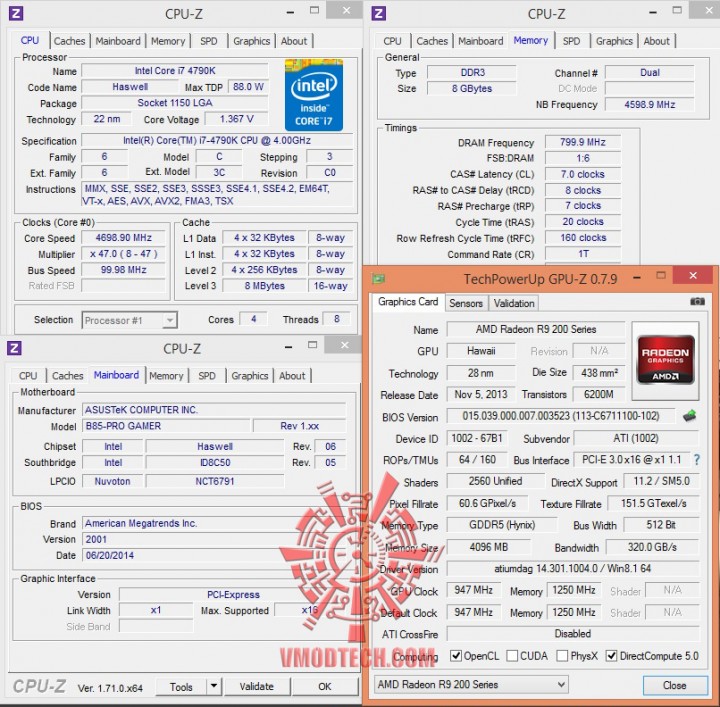This screenshot has height=707, width=720.
Task: Select CPU tab in Mainboard window
Action: (28, 376)
